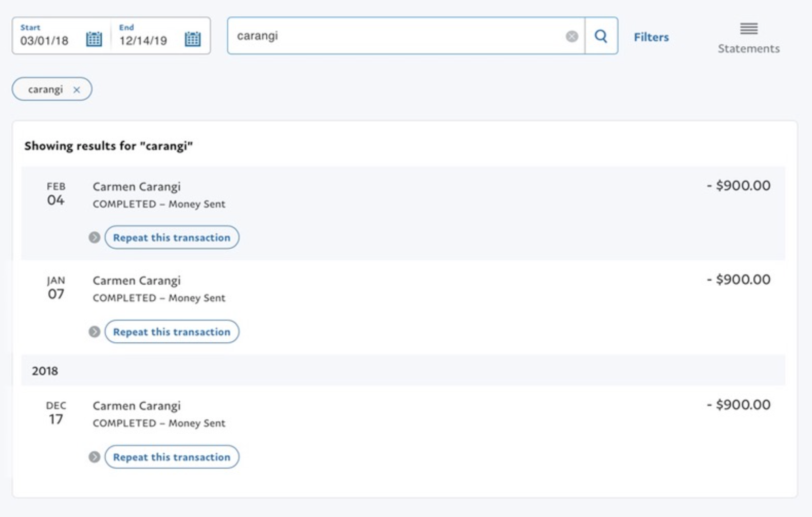This screenshot has width=812, height=517.
Task: Open the Statements menu icon
Action: pyautogui.click(x=748, y=29)
